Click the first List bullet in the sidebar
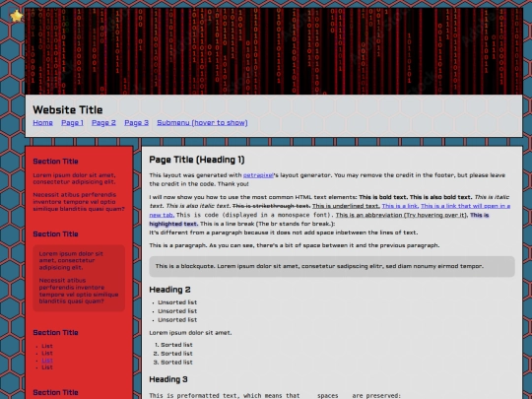 tap(47, 346)
